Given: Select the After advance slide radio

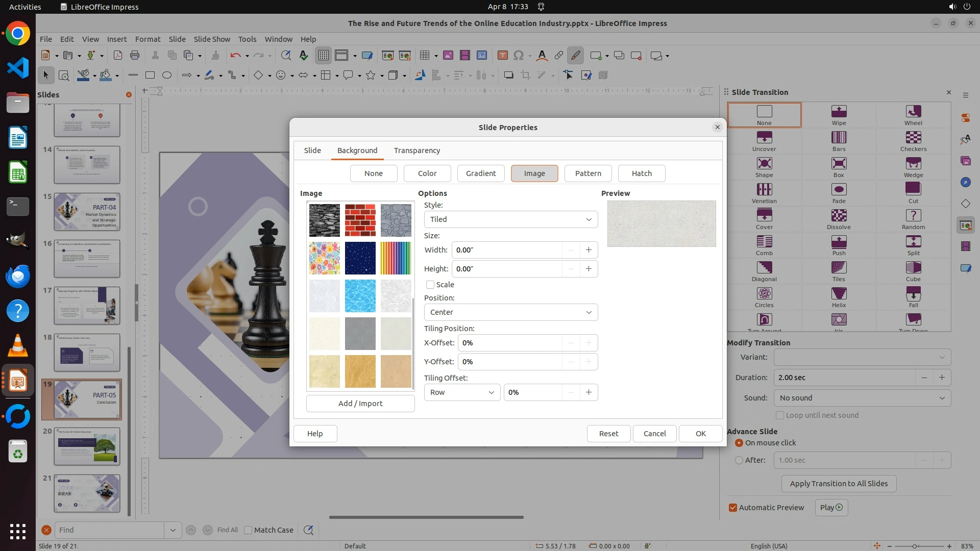Looking at the screenshot, I should [x=739, y=460].
